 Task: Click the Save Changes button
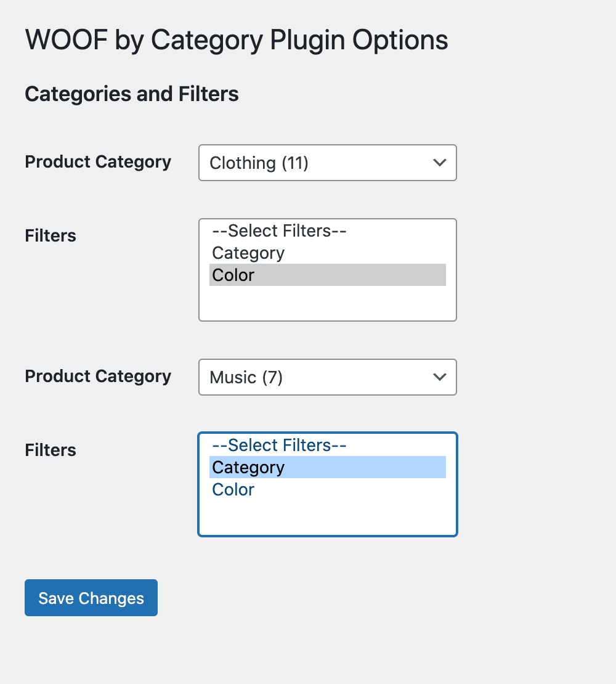click(91, 597)
